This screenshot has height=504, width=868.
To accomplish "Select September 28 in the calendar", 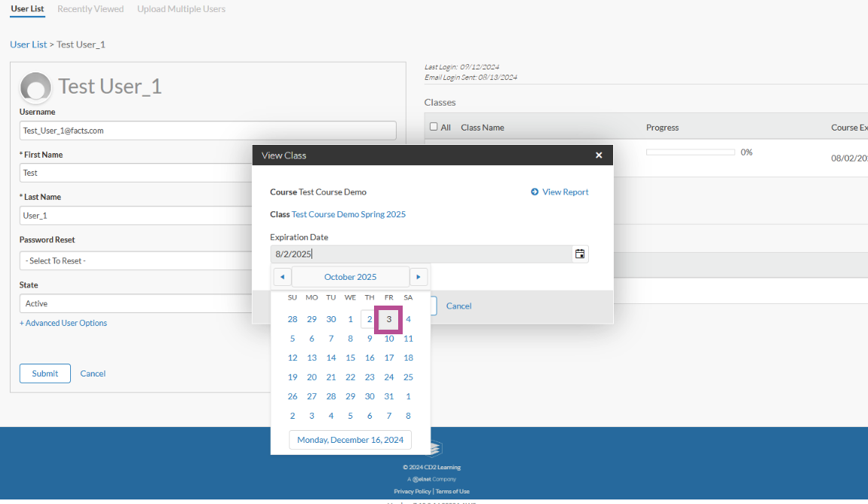I will [293, 319].
